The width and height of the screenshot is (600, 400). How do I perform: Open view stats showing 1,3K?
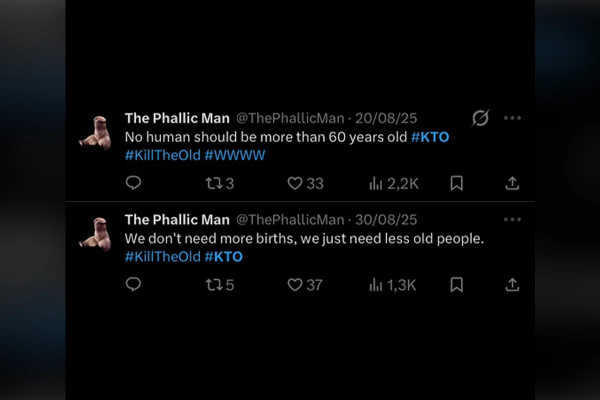tap(393, 285)
